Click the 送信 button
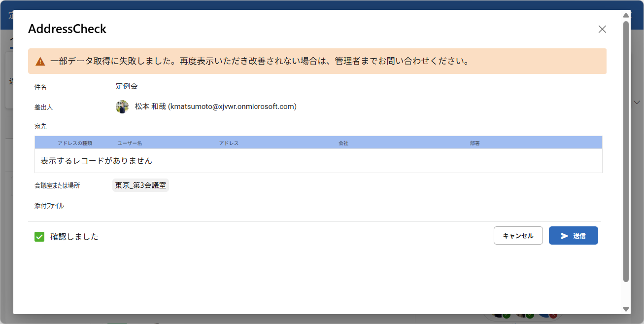Viewport: 644px width, 324px height. coord(574,236)
